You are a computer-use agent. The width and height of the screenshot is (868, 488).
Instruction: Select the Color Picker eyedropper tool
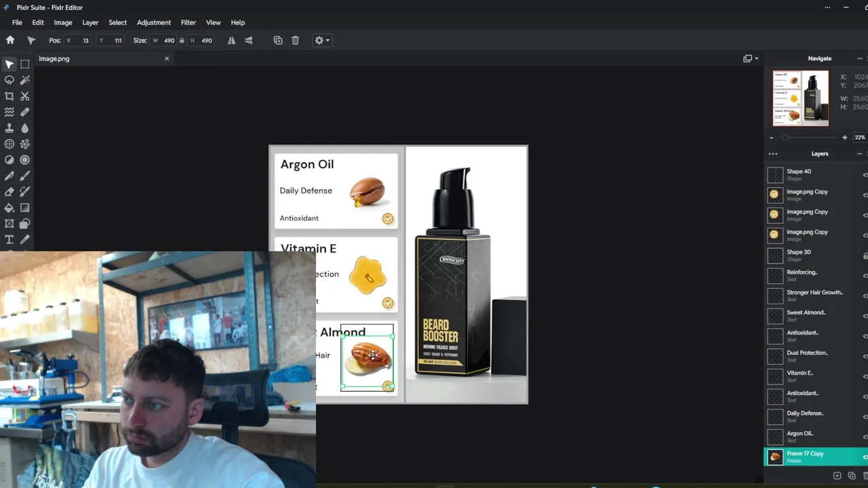click(x=25, y=239)
